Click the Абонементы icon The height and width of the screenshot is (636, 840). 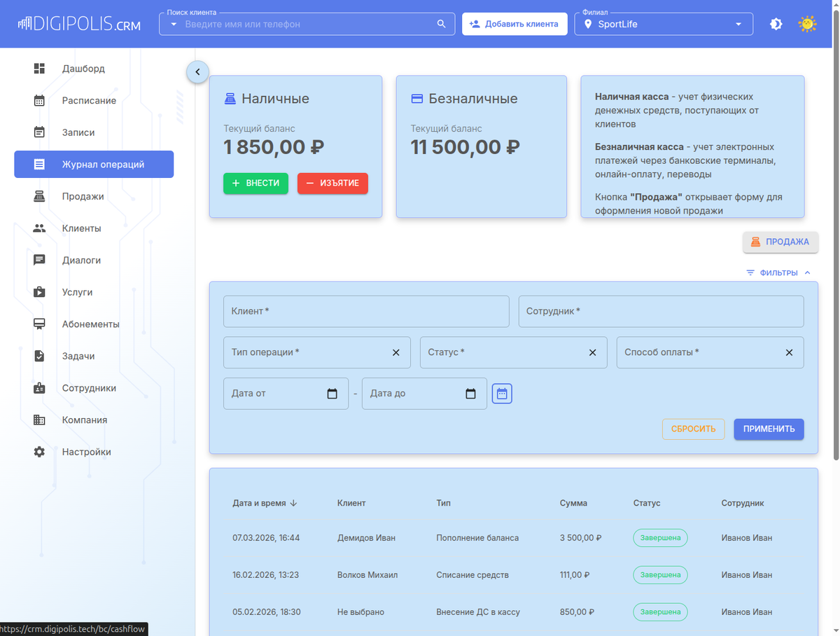[x=39, y=324]
